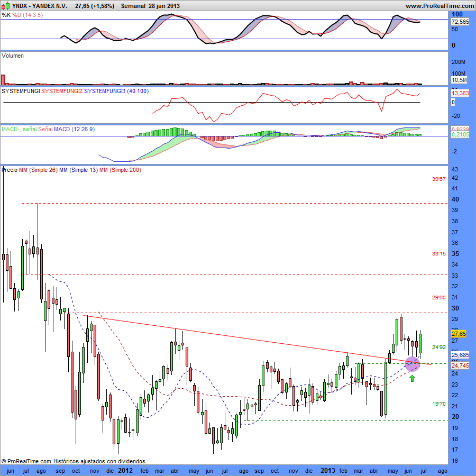Click the Históricos ajustados con dividendos footer text
The image size is (476, 476).
tap(99, 461)
